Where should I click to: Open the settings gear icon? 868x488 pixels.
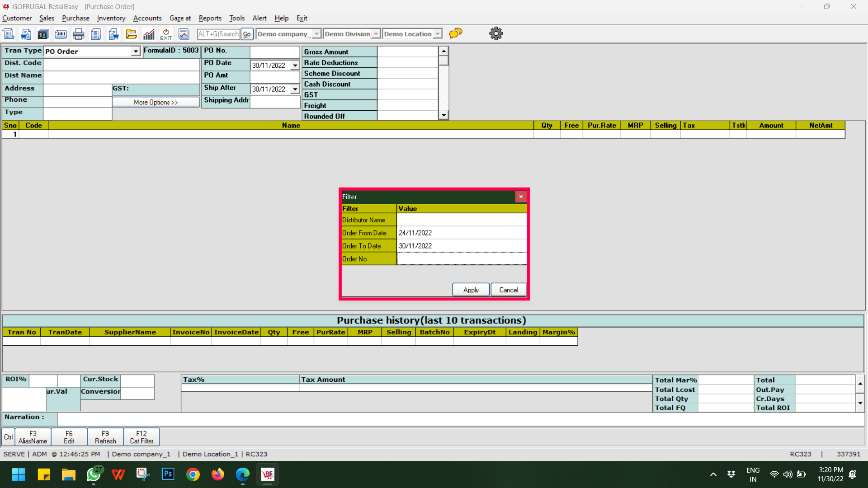[496, 33]
